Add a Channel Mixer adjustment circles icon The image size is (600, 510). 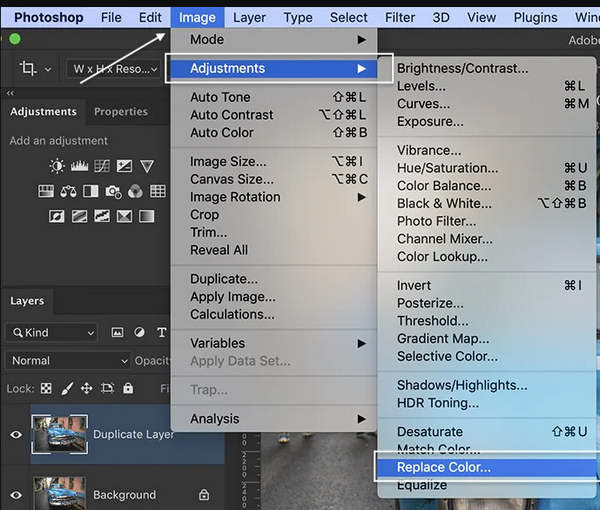point(135,191)
